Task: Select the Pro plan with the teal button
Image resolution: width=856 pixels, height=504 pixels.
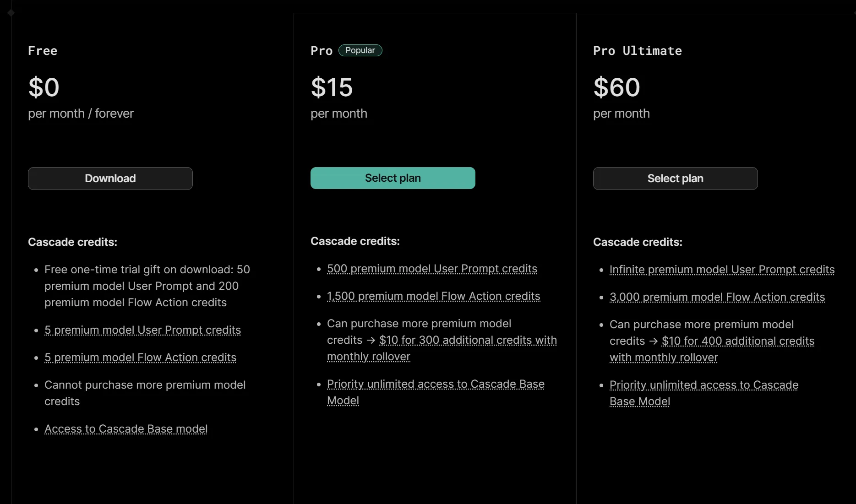Action: coord(393,178)
